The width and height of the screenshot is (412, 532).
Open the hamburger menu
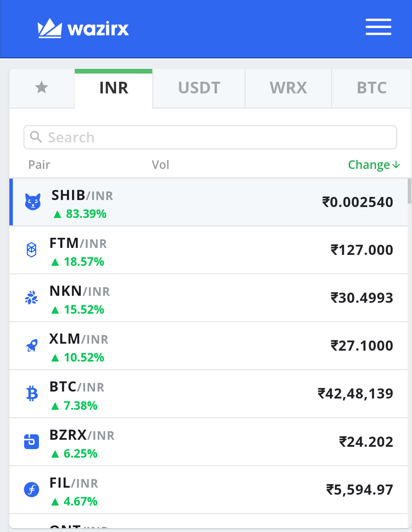(378, 27)
